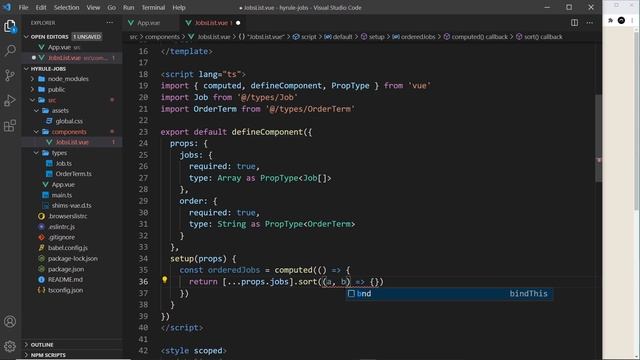640x360 pixels.
Task: Open the Terminal menu
Action: [153, 7]
